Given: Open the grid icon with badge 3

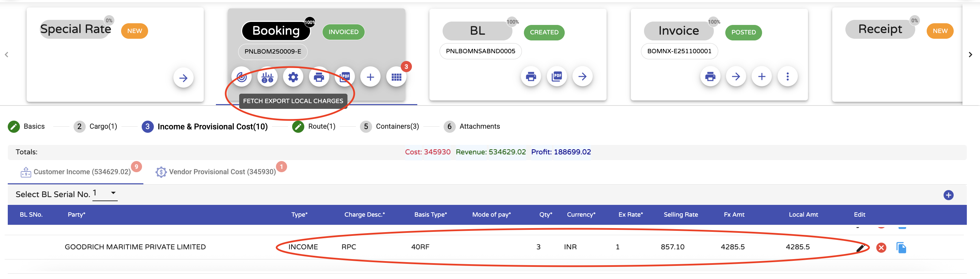Looking at the screenshot, I should point(396,77).
